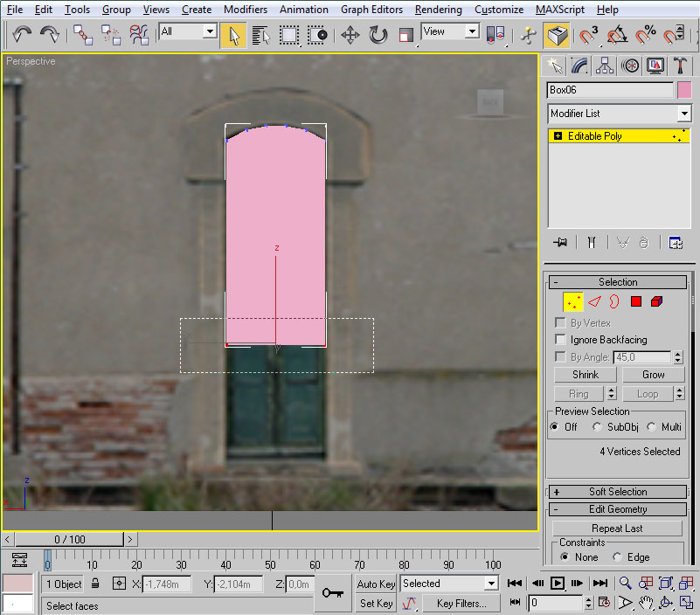Click the Box06 object name field
Viewport: 700px width, 615px height.
[610, 90]
